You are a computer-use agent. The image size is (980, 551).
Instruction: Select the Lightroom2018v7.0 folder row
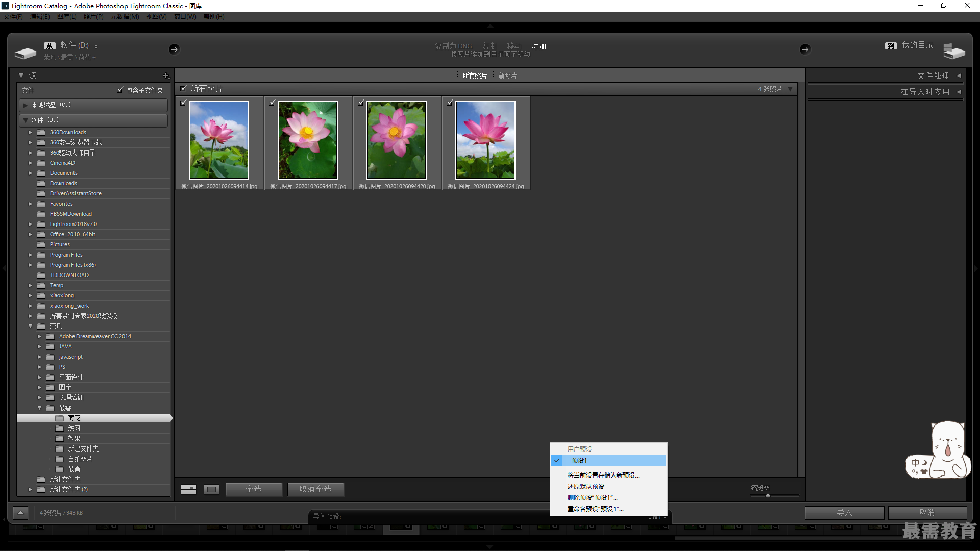93,224
